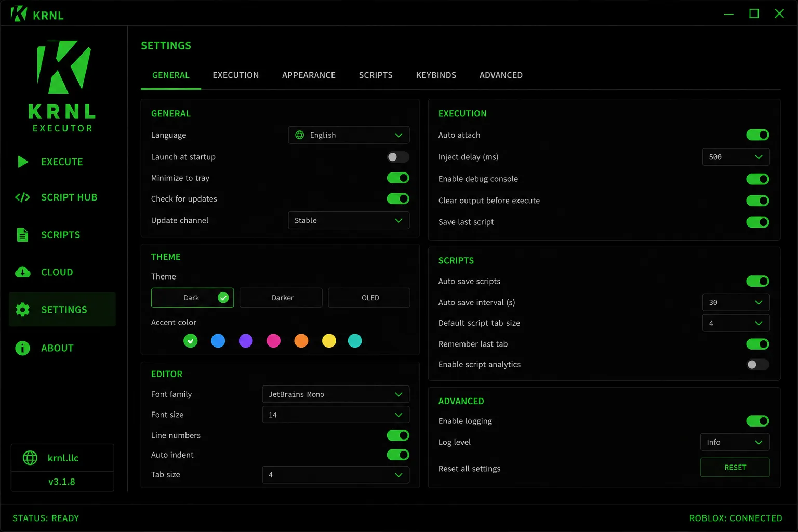Click the checkmark on Dark theme
This screenshot has width=798, height=532.
[x=223, y=298]
